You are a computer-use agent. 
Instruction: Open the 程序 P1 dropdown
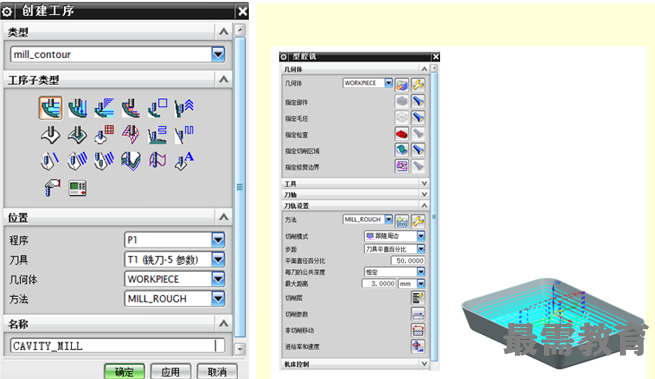pyautogui.click(x=218, y=240)
